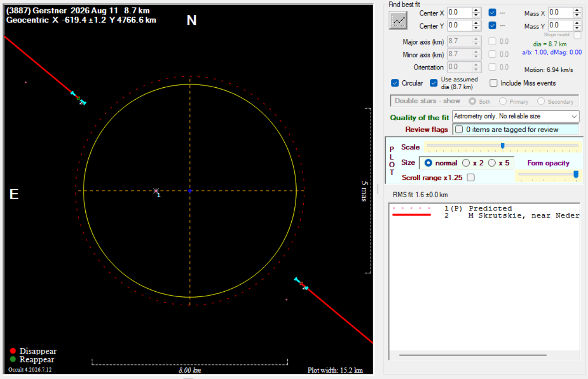Click the observer list horizontal scrollbar
The image size is (588, 379).
click(473, 355)
